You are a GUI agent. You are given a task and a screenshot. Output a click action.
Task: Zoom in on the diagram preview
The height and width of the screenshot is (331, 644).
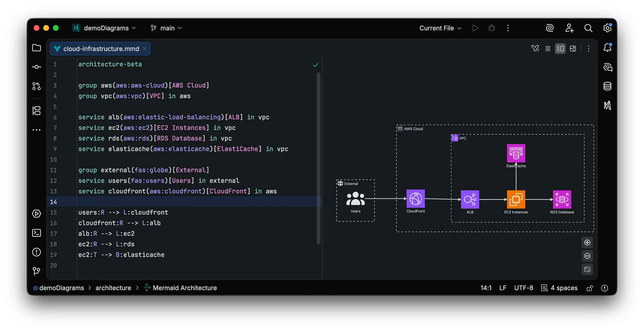click(587, 242)
